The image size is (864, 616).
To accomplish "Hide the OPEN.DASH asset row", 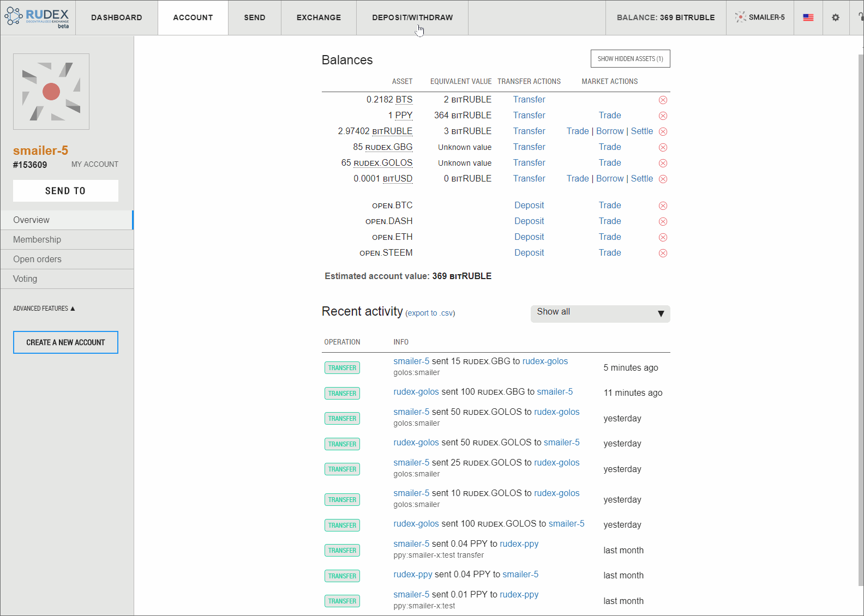I will (x=663, y=221).
